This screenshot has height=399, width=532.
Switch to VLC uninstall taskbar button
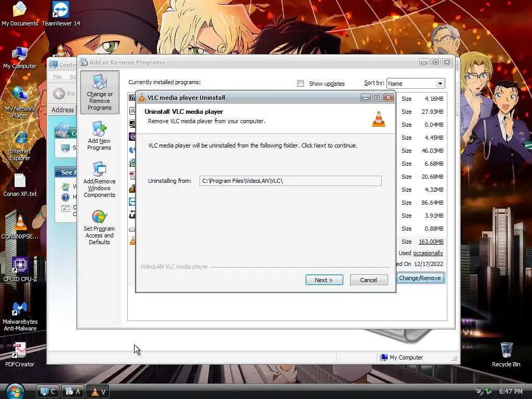pyautogui.click(x=98, y=392)
